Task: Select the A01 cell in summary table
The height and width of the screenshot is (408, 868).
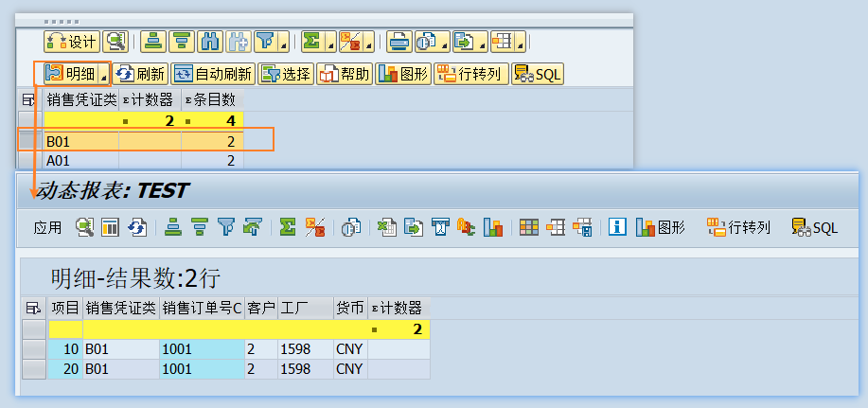Action: point(81,161)
